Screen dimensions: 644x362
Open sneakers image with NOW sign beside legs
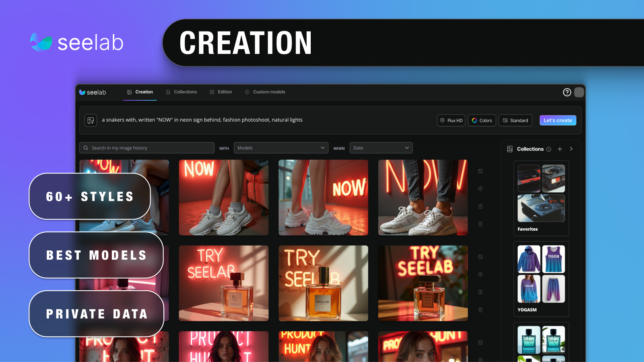[323, 198]
